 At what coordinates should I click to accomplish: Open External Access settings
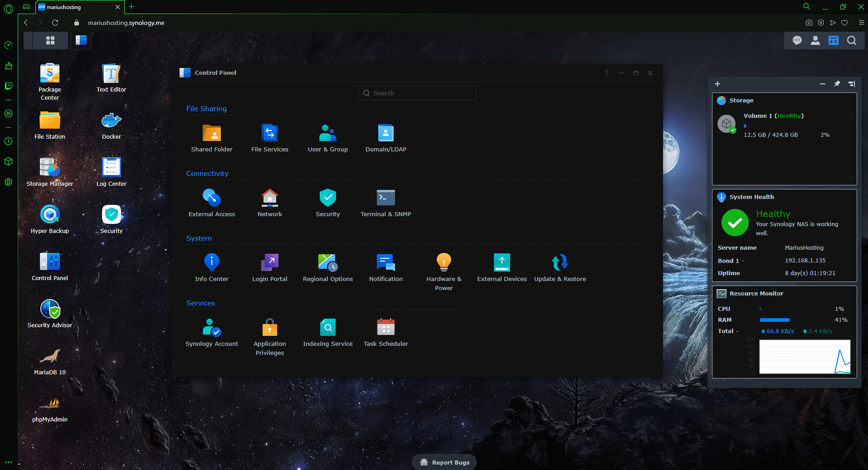tap(212, 203)
